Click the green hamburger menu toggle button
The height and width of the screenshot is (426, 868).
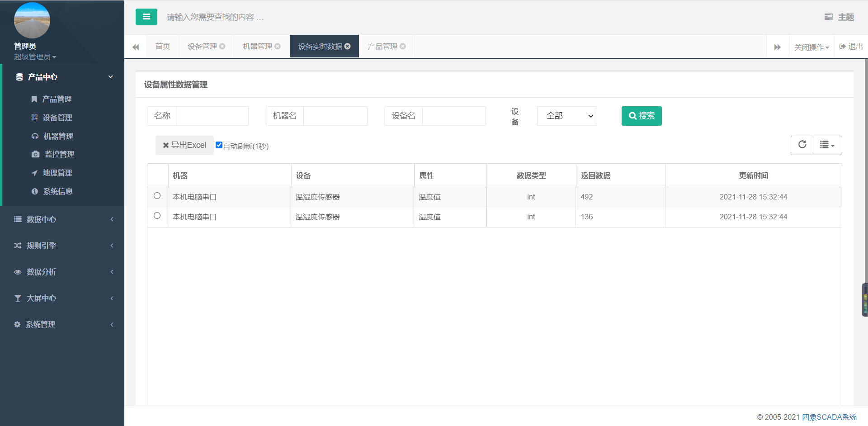pos(146,17)
